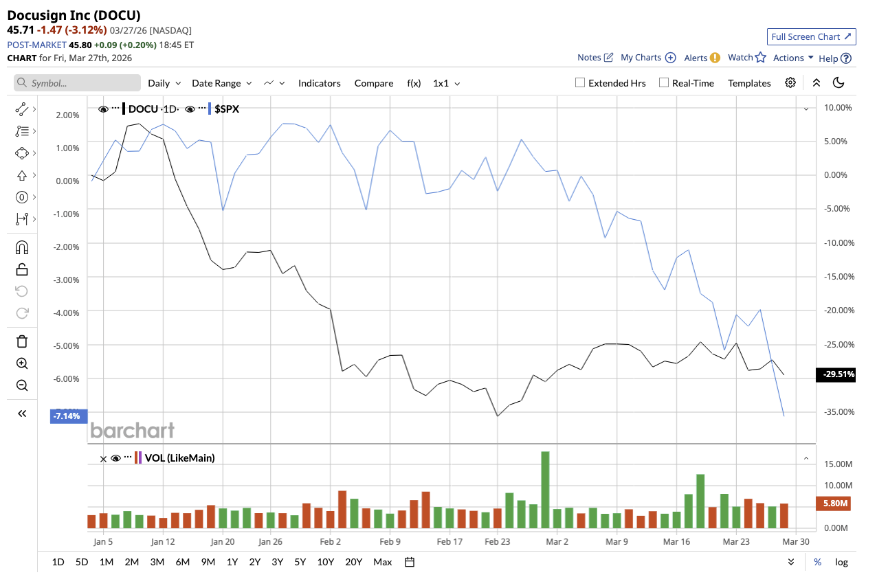Select the Fibonacci retracement tool group
The height and width of the screenshot is (588, 877).
(22, 131)
